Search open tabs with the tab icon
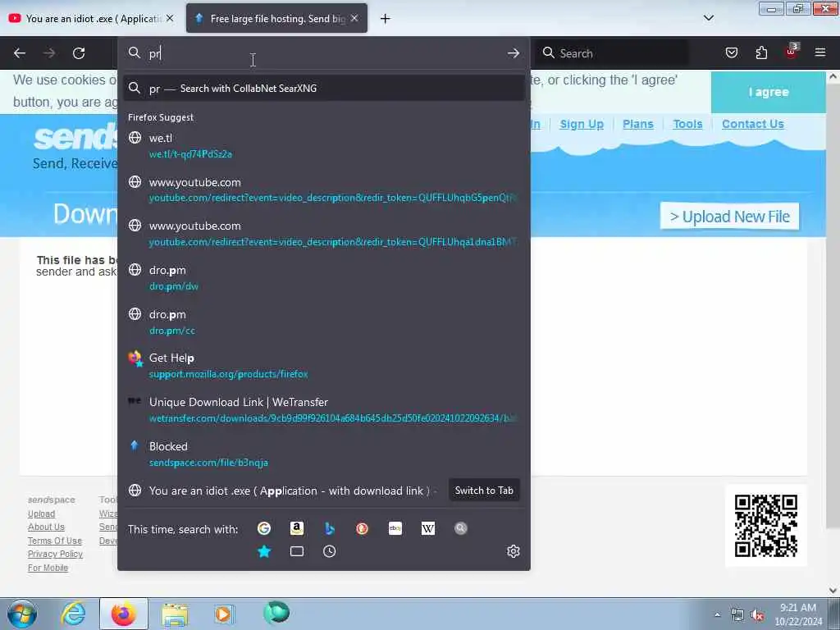Image resolution: width=840 pixels, height=630 pixels. click(x=297, y=551)
